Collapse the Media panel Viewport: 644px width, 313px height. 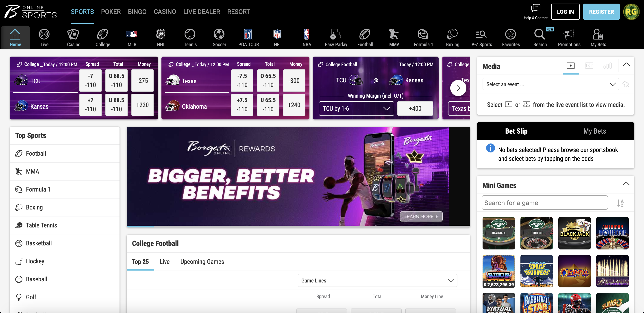coord(626,65)
